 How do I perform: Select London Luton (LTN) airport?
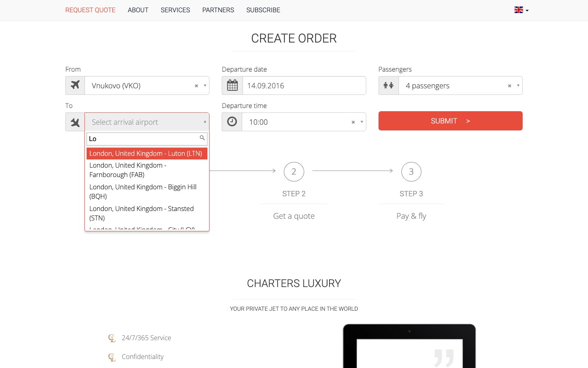point(147,153)
